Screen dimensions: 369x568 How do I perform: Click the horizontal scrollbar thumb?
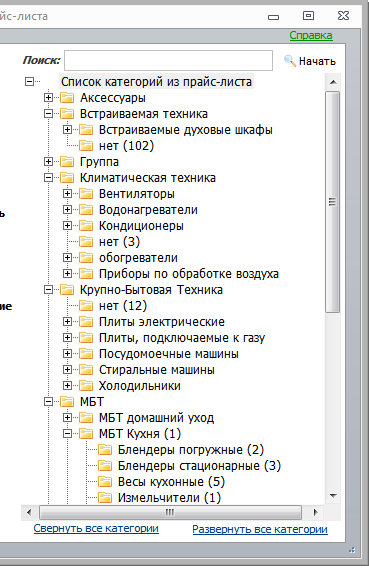click(x=170, y=513)
